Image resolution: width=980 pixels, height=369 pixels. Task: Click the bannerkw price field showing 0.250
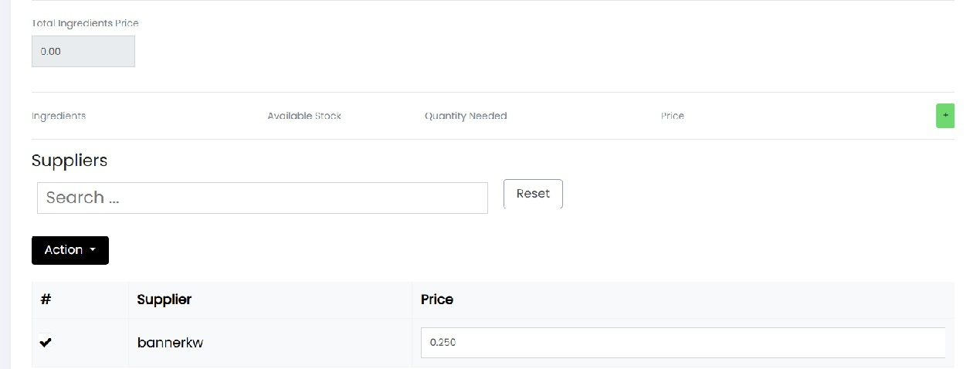pos(682,343)
